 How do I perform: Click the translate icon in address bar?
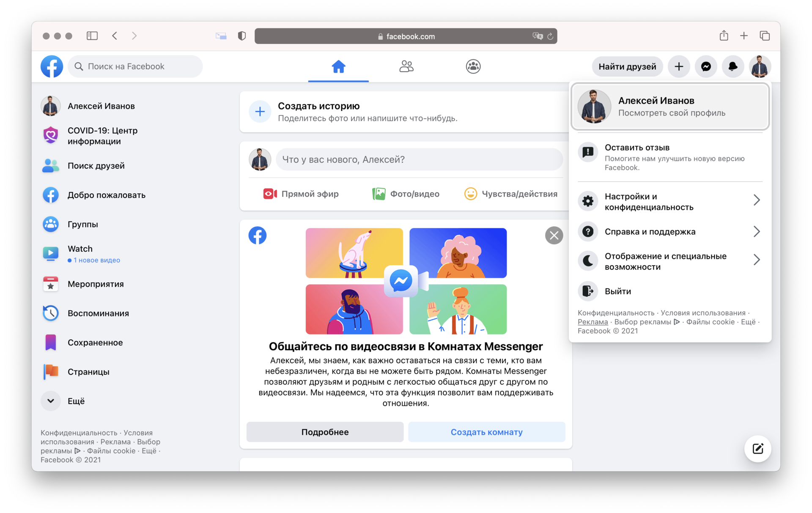(x=538, y=36)
